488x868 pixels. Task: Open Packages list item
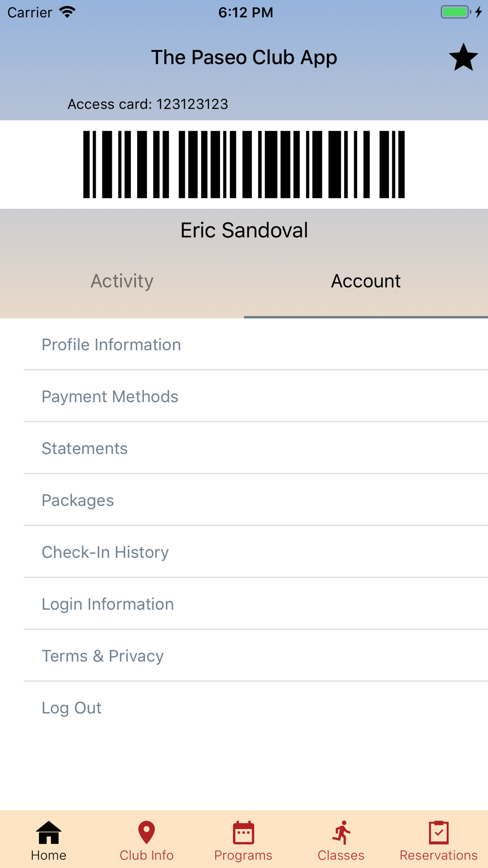coord(78,500)
